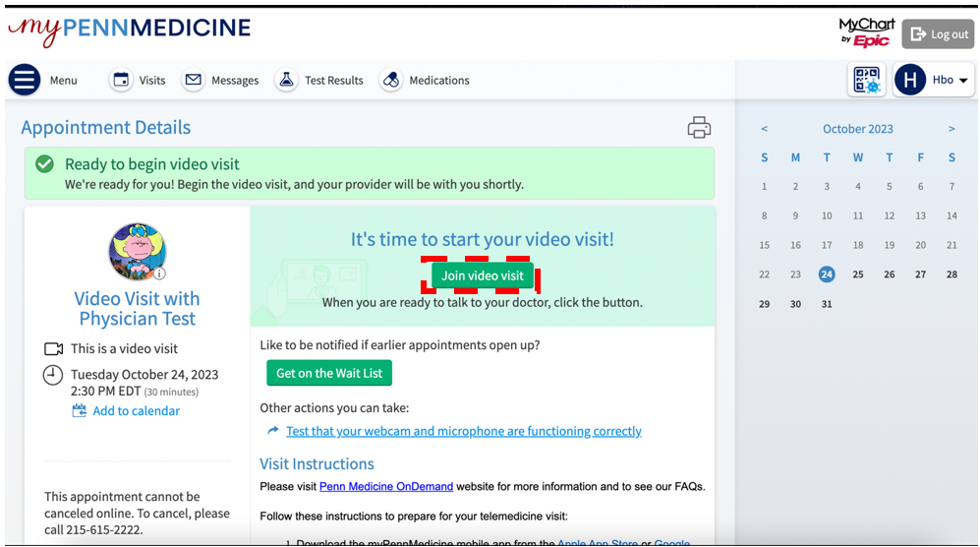Click the 215-615-2222 phone number text
The width and height of the screenshot is (980, 547).
[104, 529]
